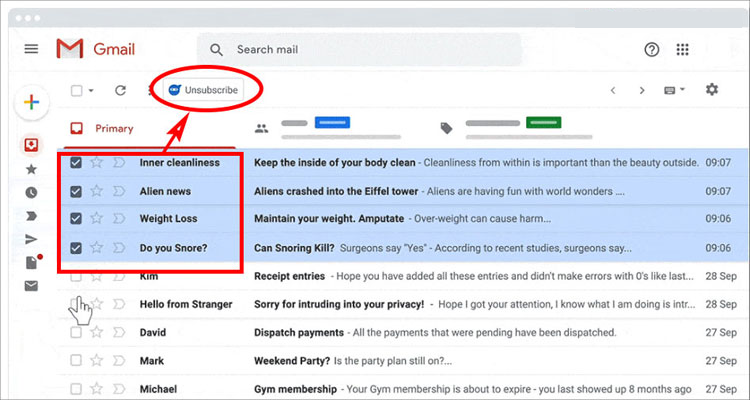Image resolution: width=750 pixels, height=400 pixels.
Task: Tick the David email checkbox
Action: pyautogui.click(x=76, y=332)
